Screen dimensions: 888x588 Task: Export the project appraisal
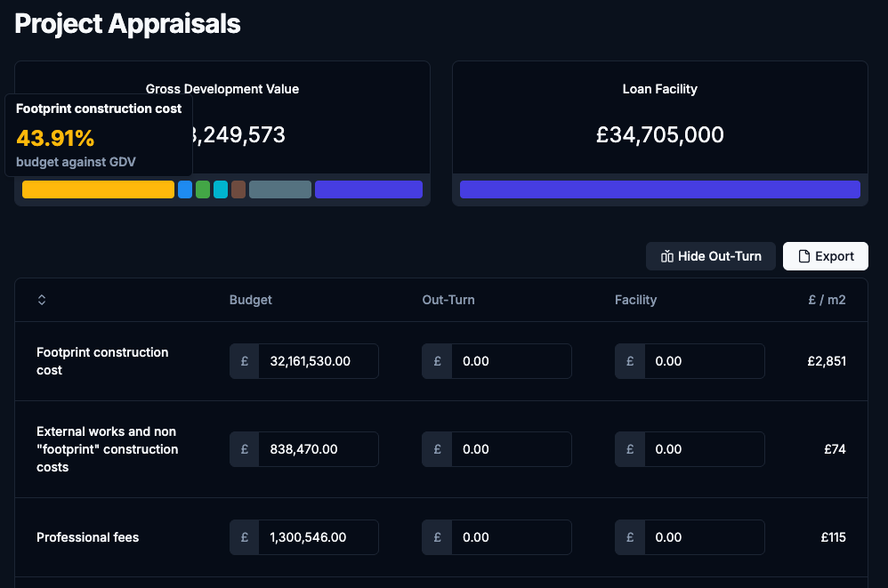coord(825,256)
